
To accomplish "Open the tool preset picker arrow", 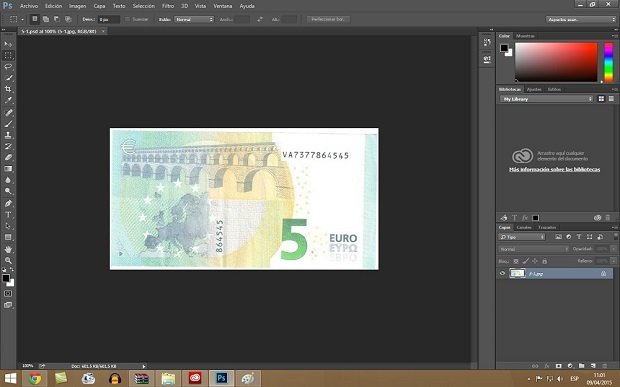I will (x=23, y=19).
